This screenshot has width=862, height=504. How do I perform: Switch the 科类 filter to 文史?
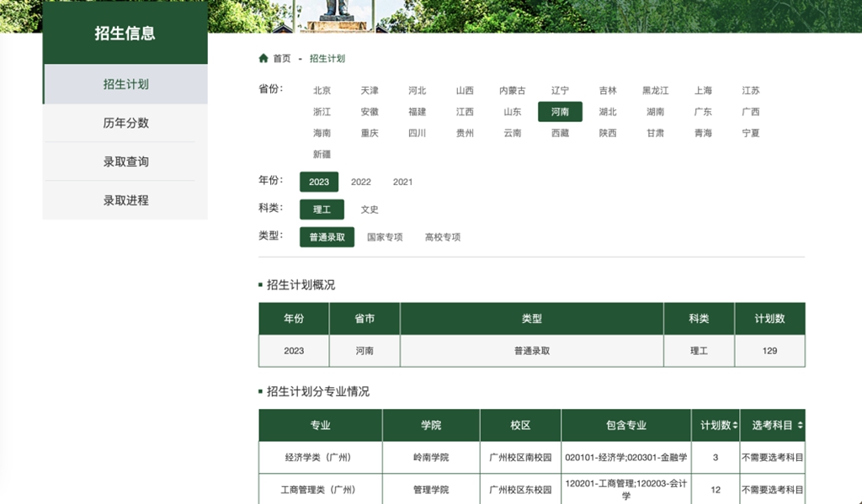[370, 210]
